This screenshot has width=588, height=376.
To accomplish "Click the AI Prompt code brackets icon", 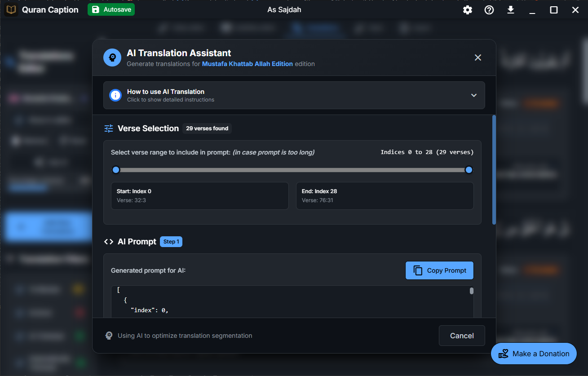I will point(109,242).
